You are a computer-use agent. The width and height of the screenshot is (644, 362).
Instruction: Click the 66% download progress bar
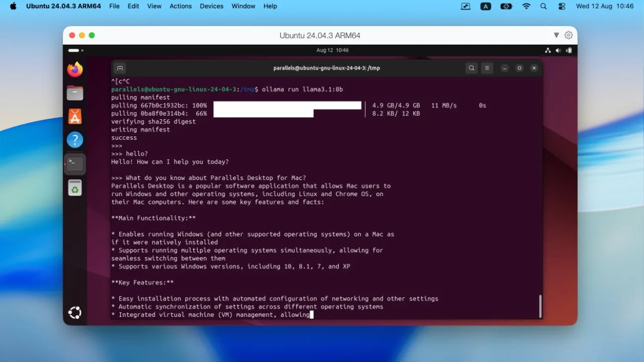pos(263,113)
